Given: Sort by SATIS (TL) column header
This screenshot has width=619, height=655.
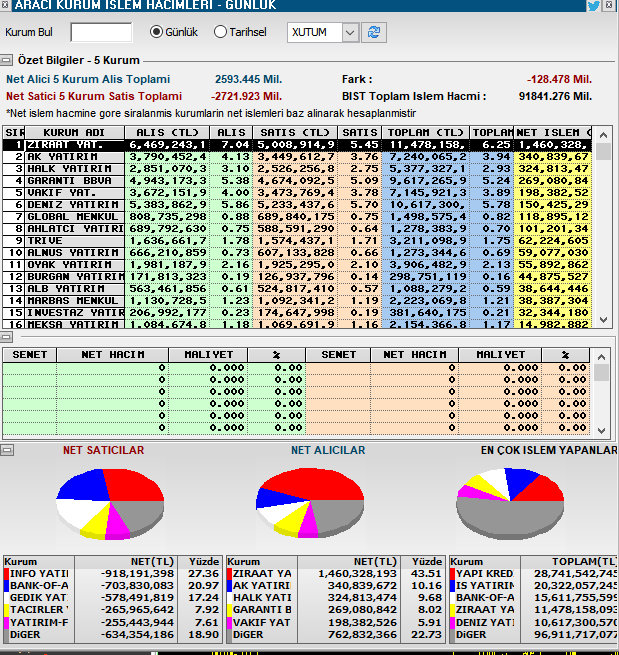Looking at the screenshot, I should click(295, 132).
